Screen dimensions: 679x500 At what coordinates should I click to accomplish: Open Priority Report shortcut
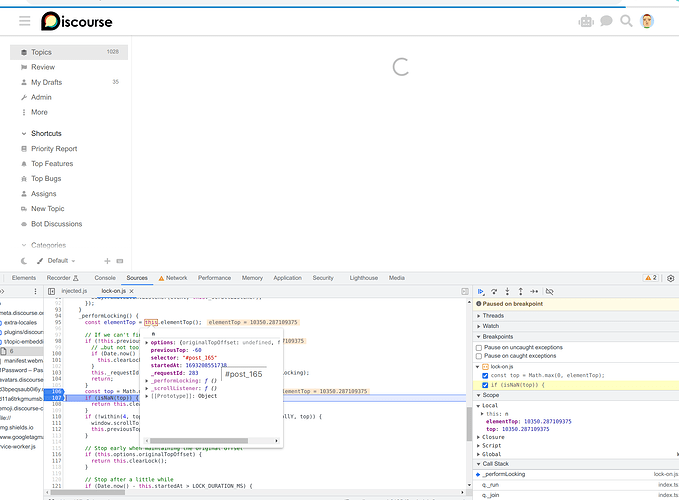[x=54, y=149]
